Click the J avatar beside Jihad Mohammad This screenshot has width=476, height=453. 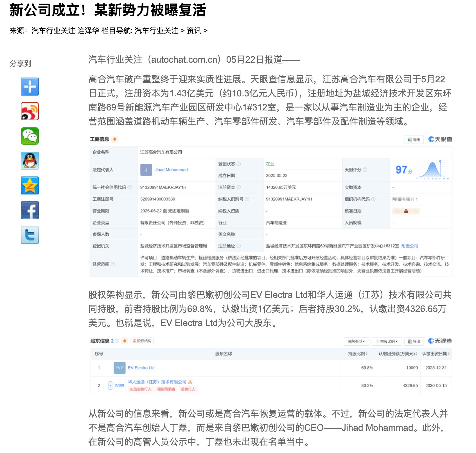tap(146, 170)
